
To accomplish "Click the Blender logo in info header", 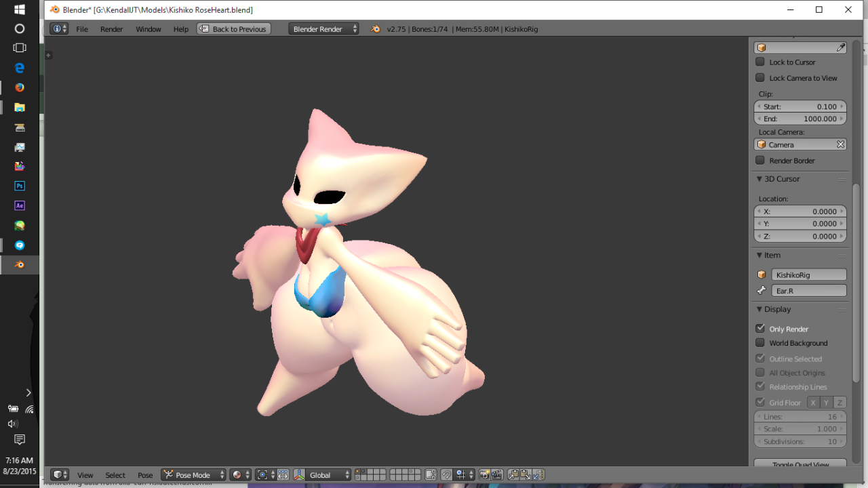I will pos(376,29).
